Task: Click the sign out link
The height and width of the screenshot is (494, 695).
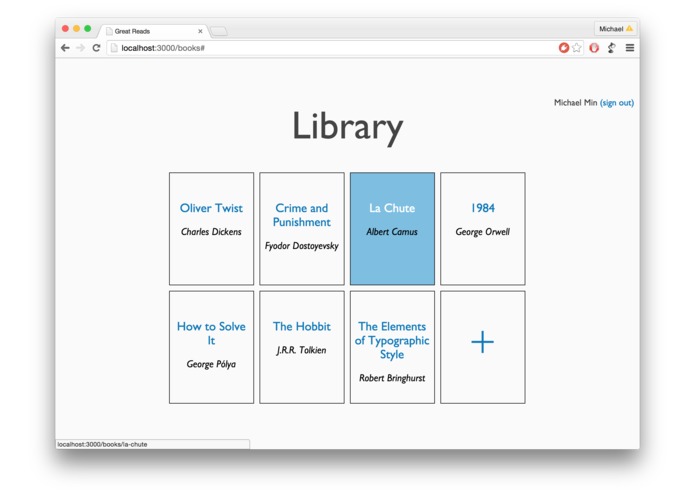Action: (617, 103)
